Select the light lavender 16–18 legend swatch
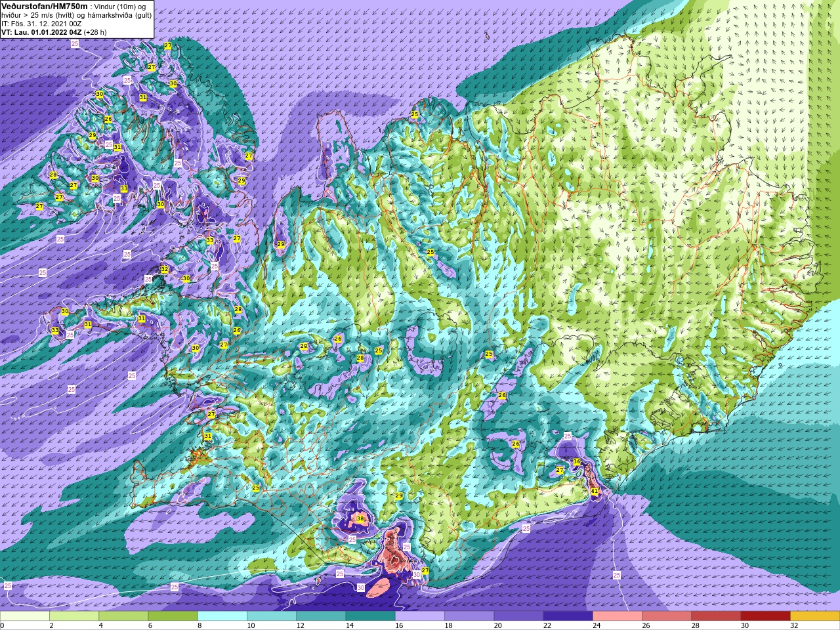 [420, 616]
